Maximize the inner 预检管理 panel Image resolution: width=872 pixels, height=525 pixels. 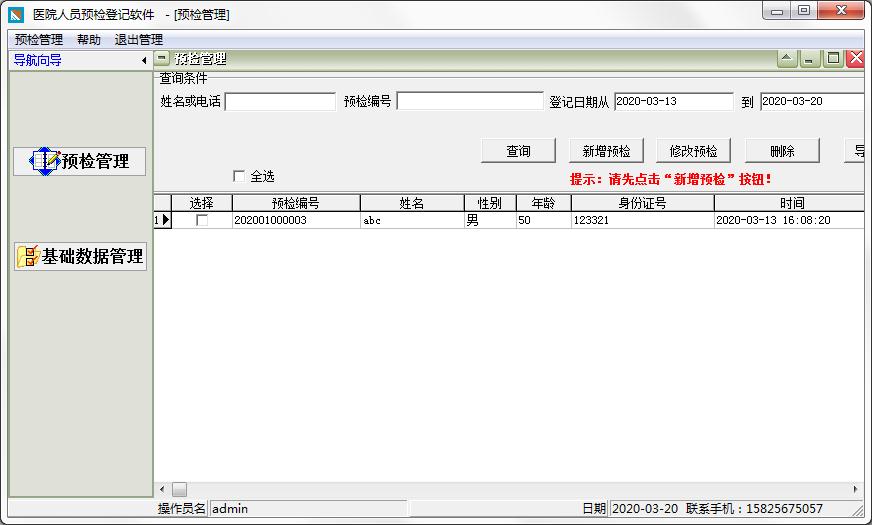pos(833,58)
